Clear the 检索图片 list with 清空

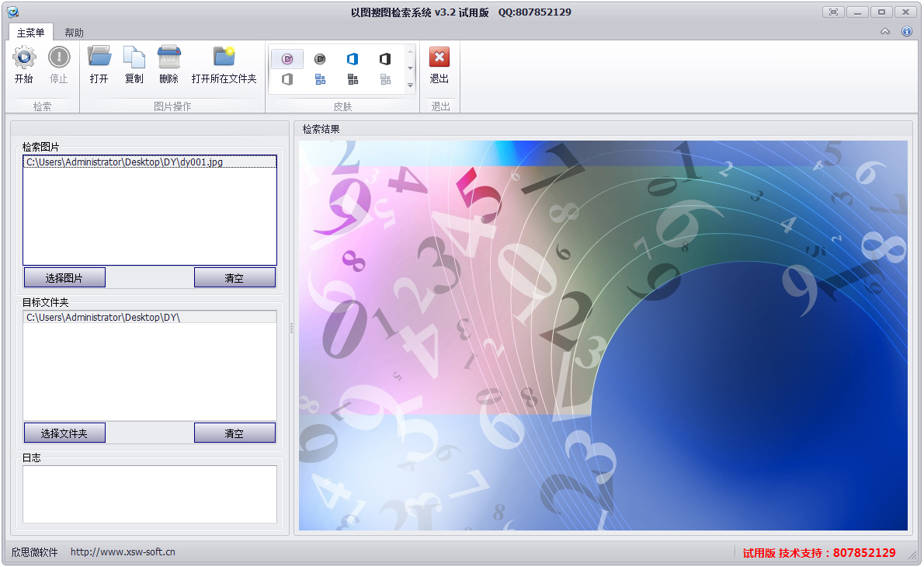pyautogui.click(x=234, y=278)
